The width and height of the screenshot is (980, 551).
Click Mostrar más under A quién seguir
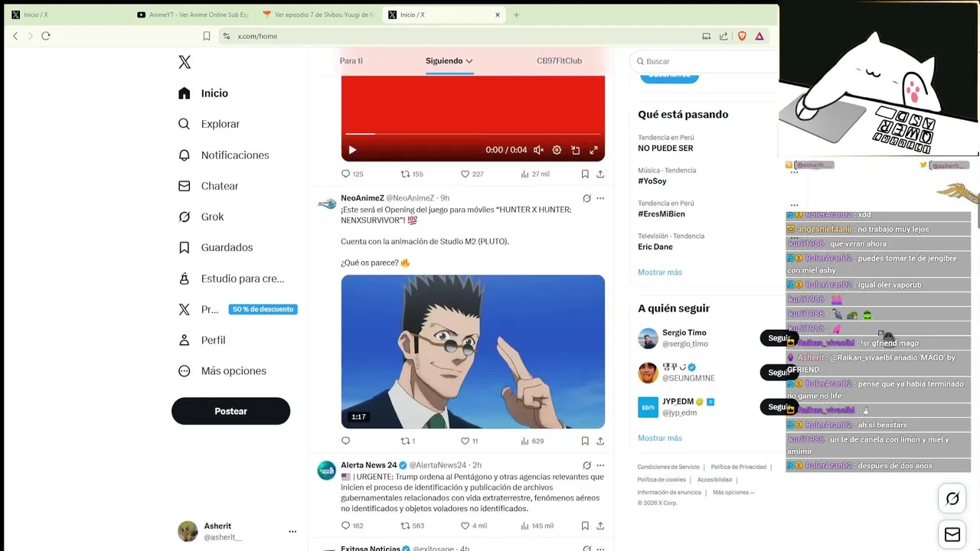pos(660,439)
